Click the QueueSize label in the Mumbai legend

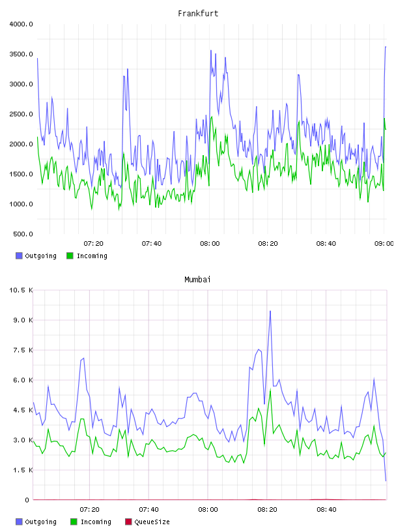pos(152,522)
